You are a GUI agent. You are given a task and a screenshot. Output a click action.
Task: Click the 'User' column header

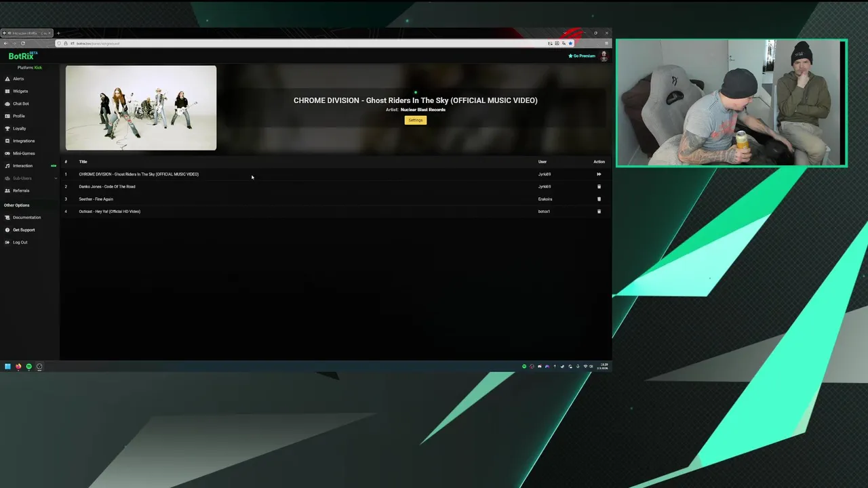(542, 162)
